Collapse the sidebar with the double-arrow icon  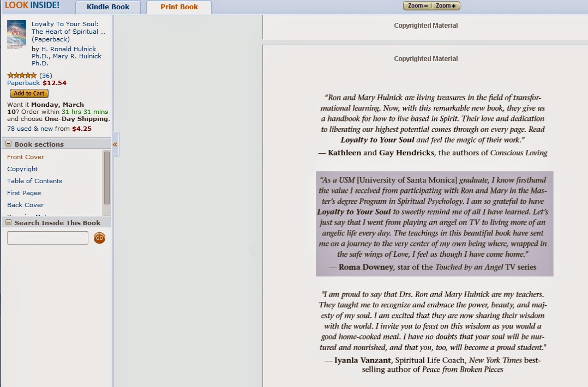[x=115, y=144]
